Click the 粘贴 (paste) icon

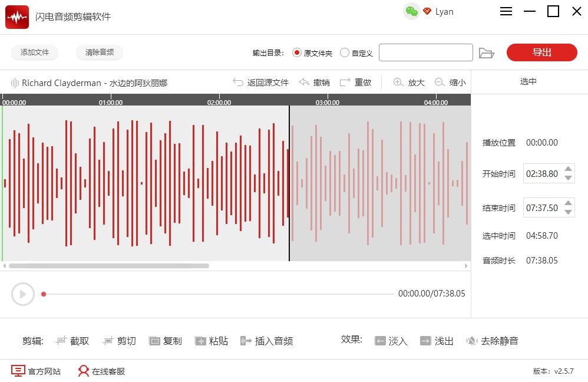point(200,341)
